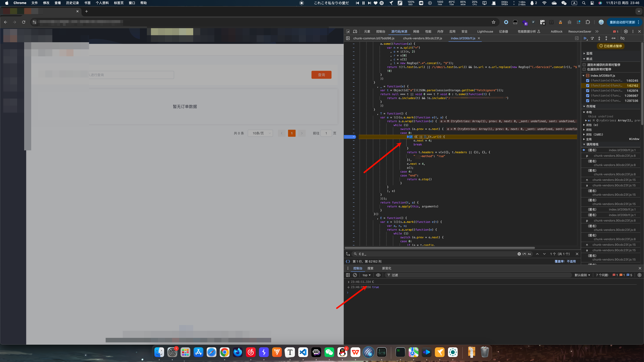Toggle match case option in search
The image size is (644, 362).
(x=529, y=254)
